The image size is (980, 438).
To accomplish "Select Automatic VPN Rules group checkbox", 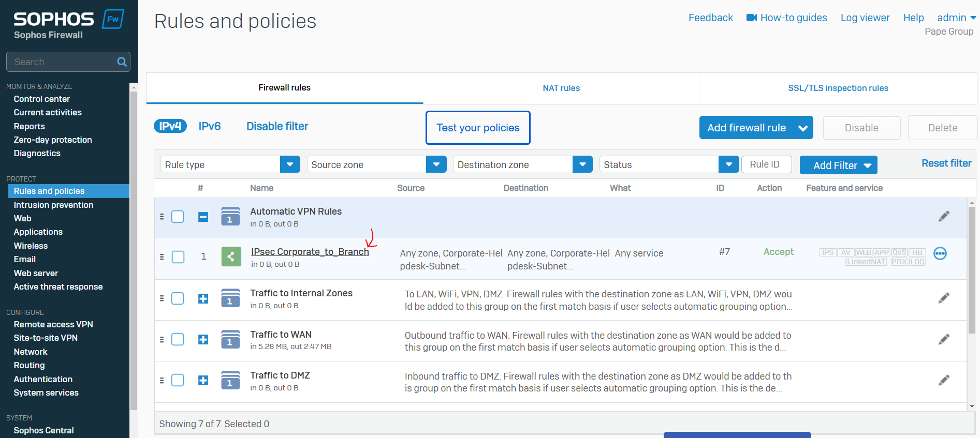I will click(x=178, y=217).
